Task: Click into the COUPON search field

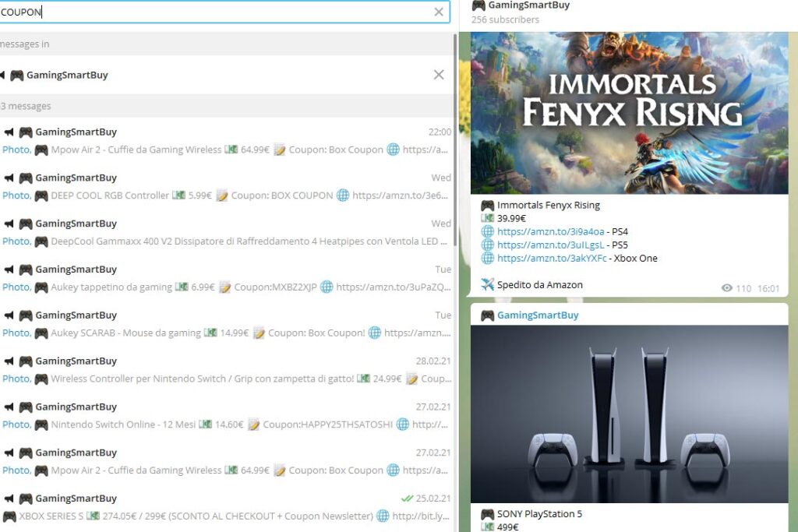Action: coord(224,12)
